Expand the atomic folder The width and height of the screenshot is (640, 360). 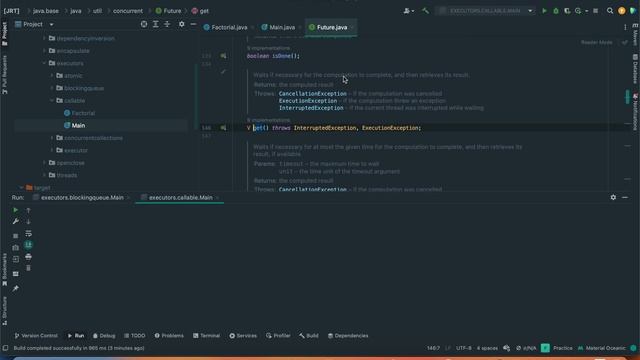coord(52,76)
